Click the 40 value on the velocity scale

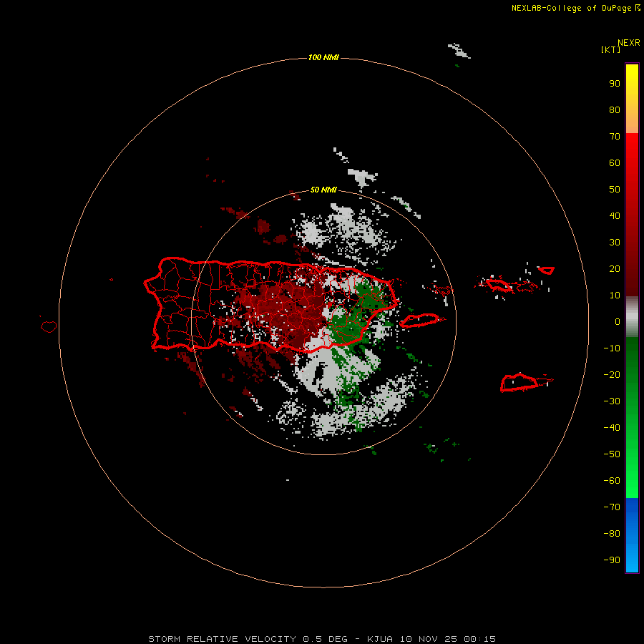tap(615, 215)
